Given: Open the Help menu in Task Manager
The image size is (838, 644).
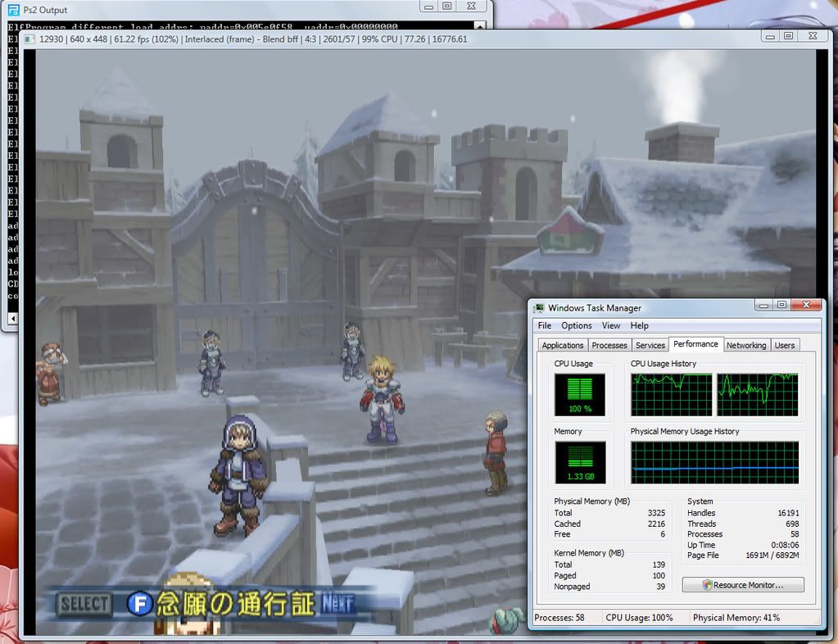Looking at the screenshot, I should [x=640, y=325].
